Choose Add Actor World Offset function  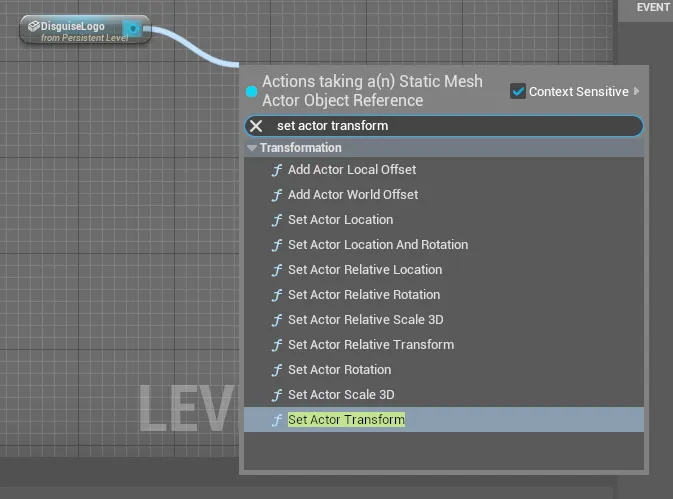(x=352, y=195)
